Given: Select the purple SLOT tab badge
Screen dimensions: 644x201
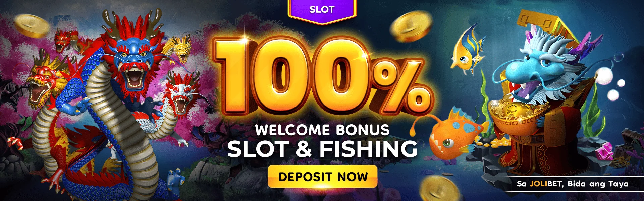Looking at the screenshot, I should tap(322, 11).
